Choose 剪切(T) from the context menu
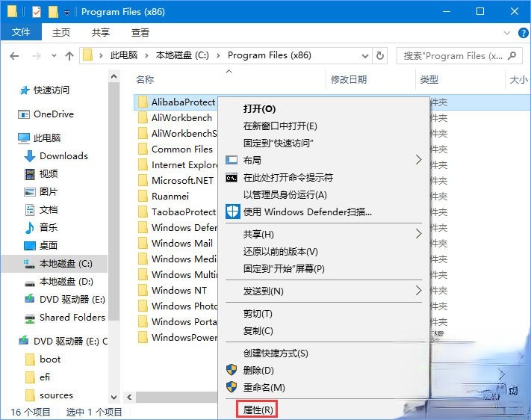 [x=258, y=314]
